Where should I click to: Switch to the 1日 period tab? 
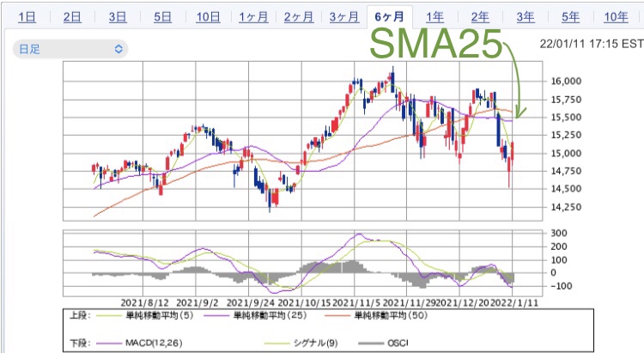click(27, 16)
